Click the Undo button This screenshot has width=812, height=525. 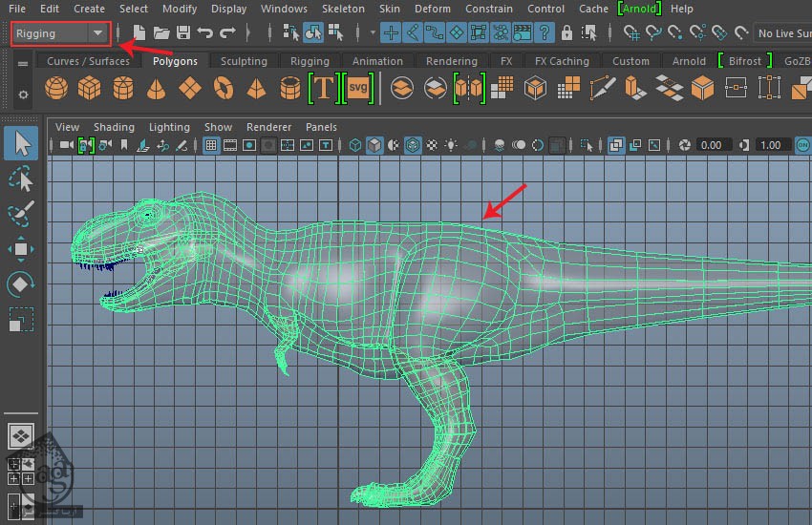(x=204, y=33)
